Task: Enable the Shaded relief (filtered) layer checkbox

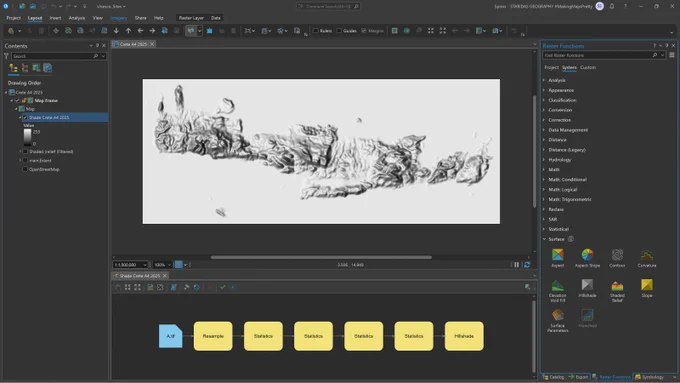Action: coord(25,151)
